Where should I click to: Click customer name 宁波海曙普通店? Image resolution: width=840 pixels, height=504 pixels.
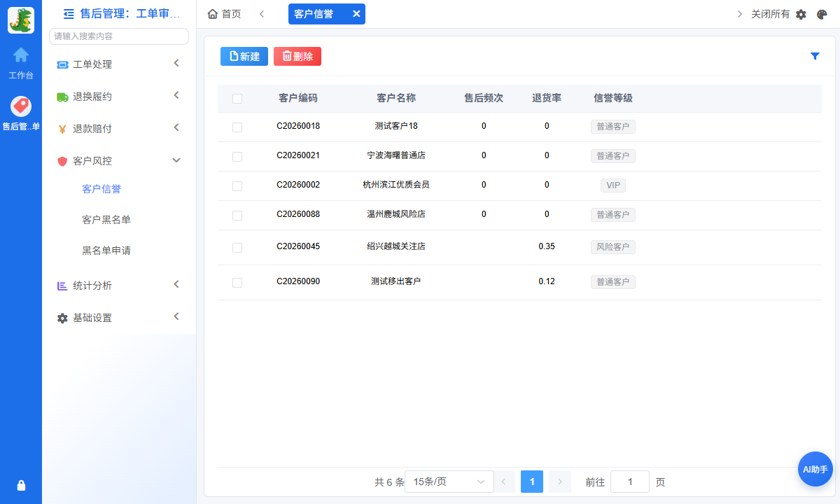click(396, 155)
